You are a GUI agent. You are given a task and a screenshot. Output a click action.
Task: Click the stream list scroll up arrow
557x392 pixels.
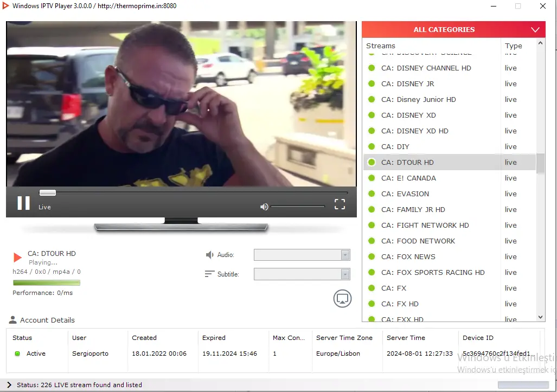tap(540, 43)
